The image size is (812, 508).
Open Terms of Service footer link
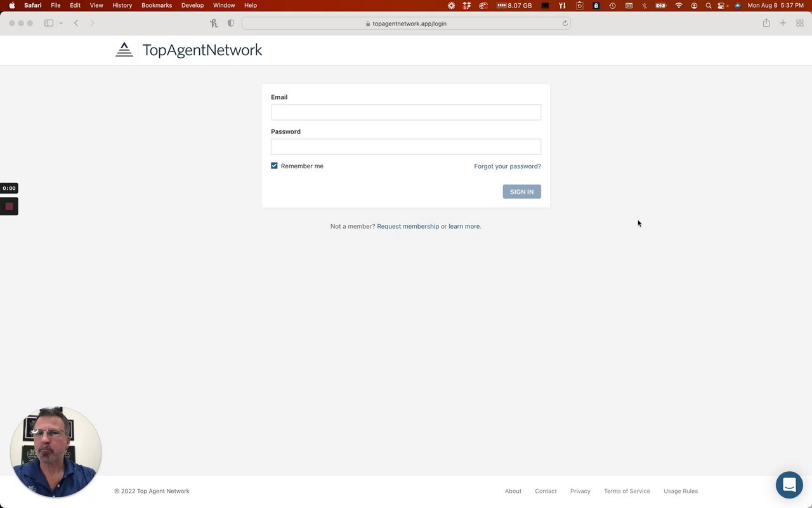click(627, 491)
